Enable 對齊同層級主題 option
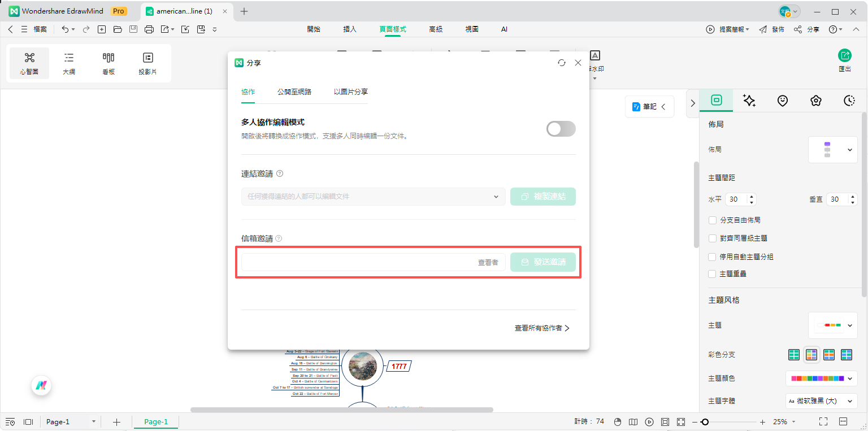 tap(713, 238)
